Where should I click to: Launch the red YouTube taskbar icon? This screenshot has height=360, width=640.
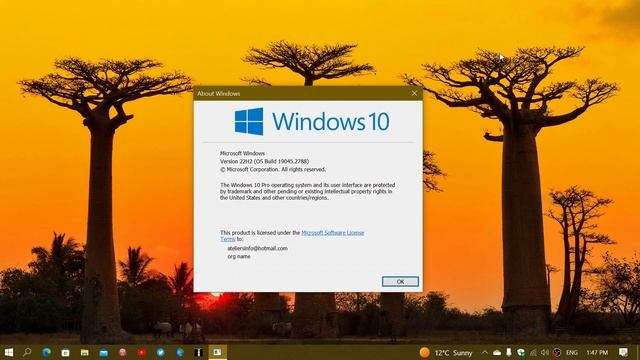tap(142, 352)
